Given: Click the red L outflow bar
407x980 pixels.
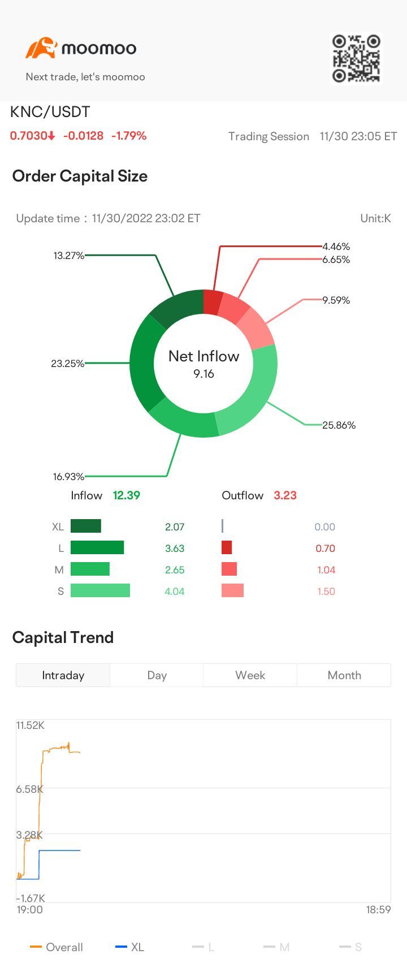Looking at the screenshot, I should tap(227, 548).
